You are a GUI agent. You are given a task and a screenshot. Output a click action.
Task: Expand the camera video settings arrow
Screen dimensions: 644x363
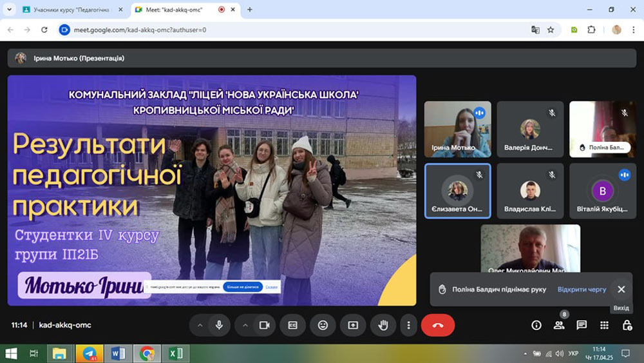(245, 326)
